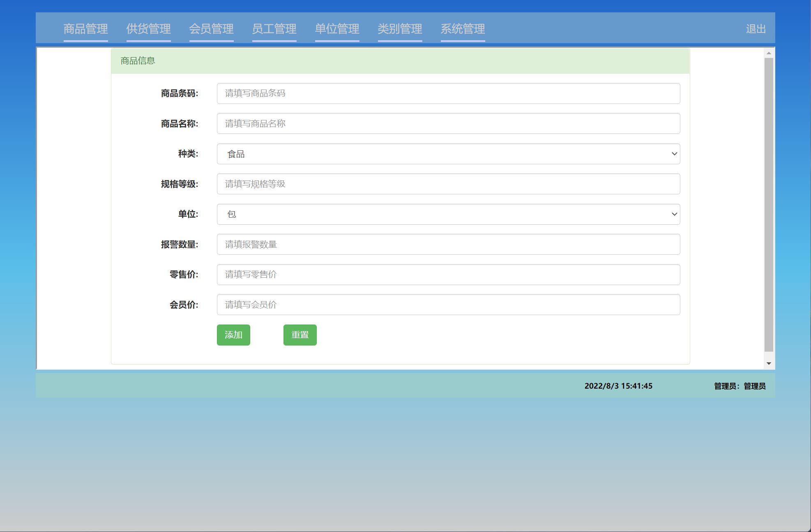Viewport: 811px width, 532px height.
Task: Click the 添加 button
Action: [233, 335]
